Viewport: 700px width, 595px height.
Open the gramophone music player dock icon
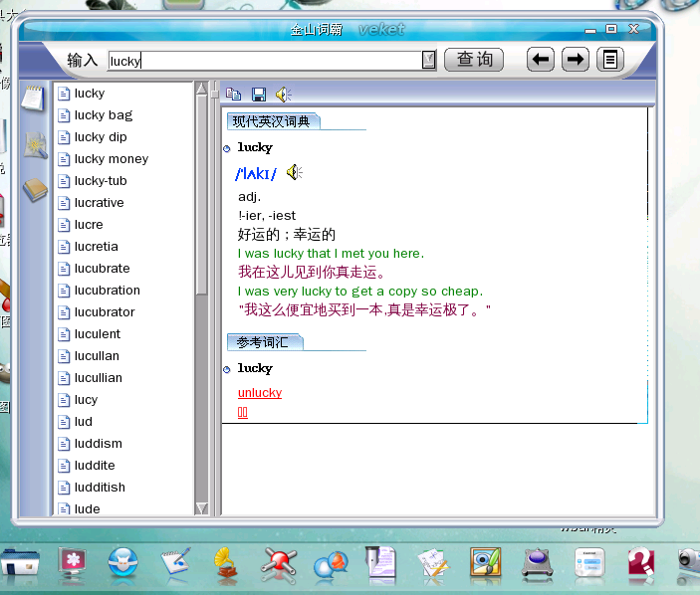pyautogui.click(x=226, y=563)
